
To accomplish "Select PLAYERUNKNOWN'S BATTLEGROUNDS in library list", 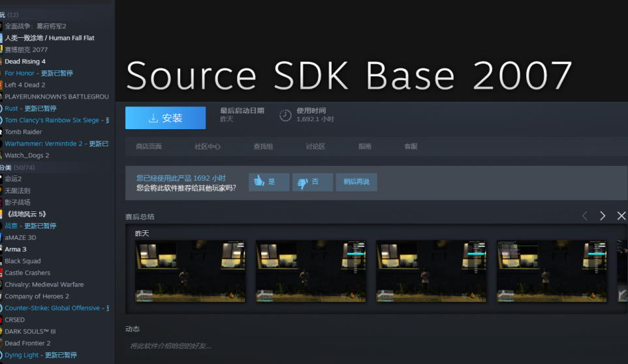I will (57, 97).
